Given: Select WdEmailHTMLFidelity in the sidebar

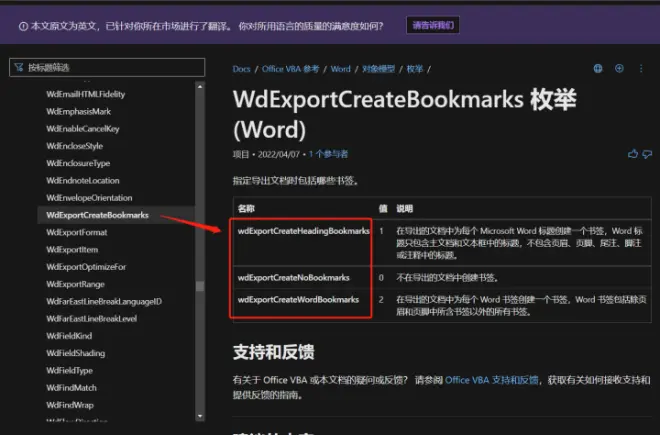Looking at the screenshot, I should point(86,94).
